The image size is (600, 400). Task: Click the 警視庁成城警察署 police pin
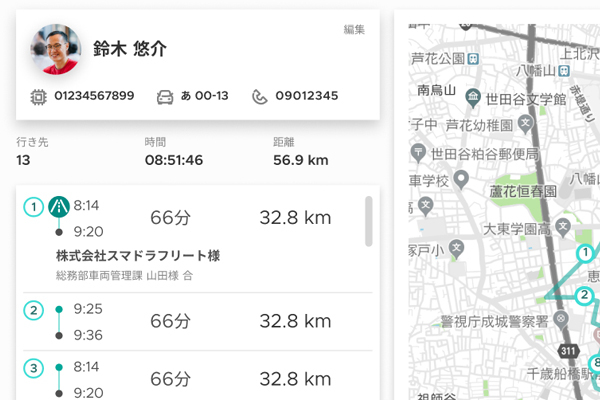click(x=561, y=320)
